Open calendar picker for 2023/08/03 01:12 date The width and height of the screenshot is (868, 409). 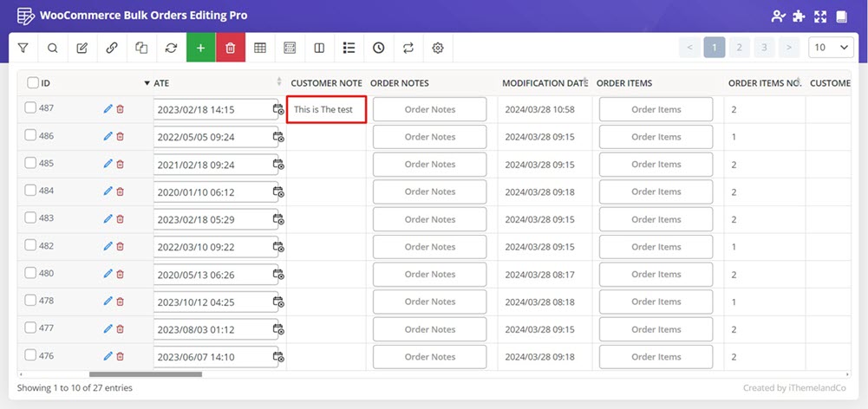[277, 329]
